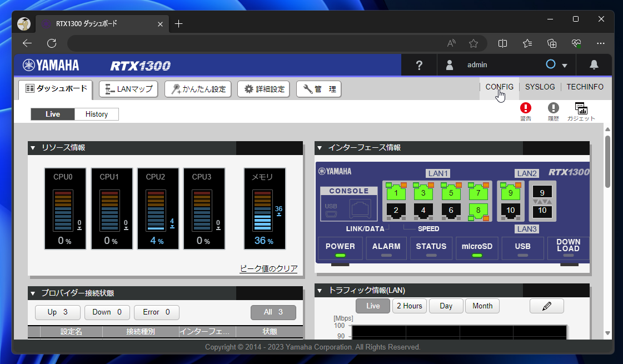Click the YAMAHA logo in the header

[50, 64]
